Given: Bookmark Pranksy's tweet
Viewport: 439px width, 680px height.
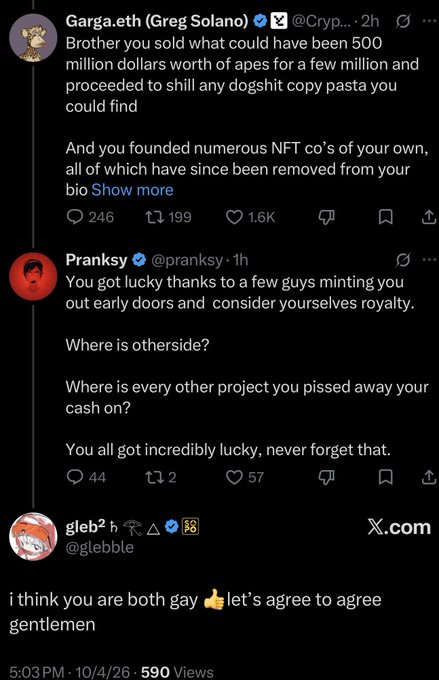Looking at the screenshot, I should click(386, 477).
